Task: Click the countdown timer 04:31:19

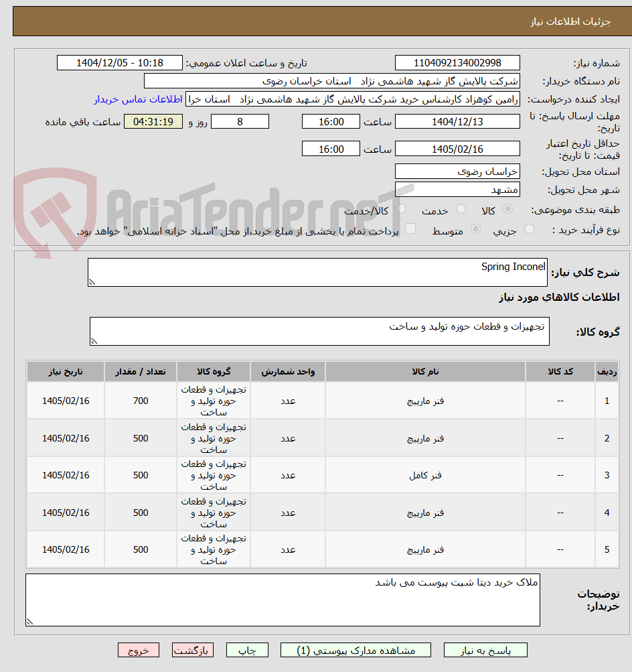Action: [x=153, y=122]
